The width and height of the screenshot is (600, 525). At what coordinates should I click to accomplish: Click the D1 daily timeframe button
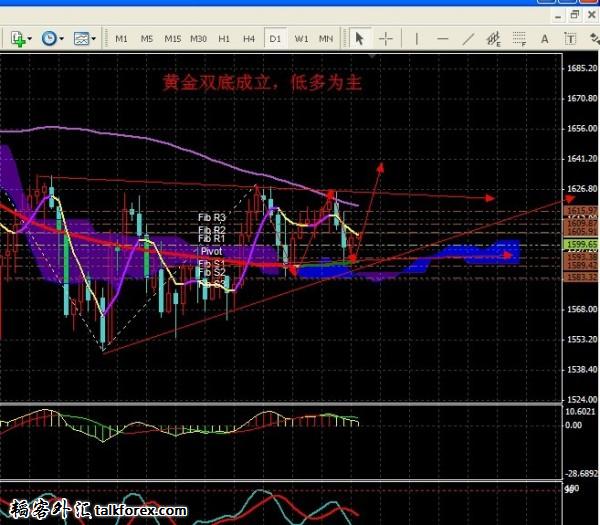[x=275, y=39]
